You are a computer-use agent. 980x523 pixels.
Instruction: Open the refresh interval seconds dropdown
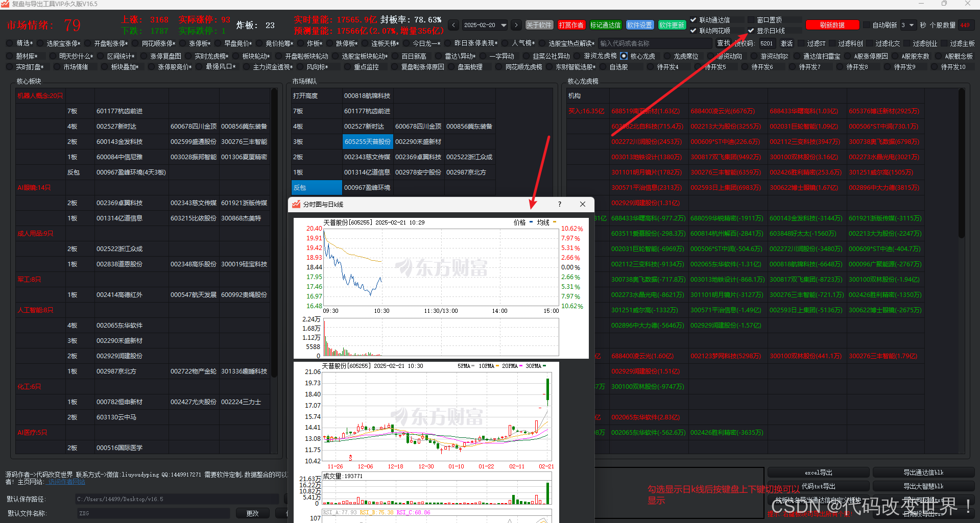[908, 25]
